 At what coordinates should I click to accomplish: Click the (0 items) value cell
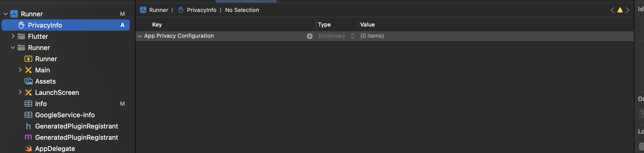372,36
